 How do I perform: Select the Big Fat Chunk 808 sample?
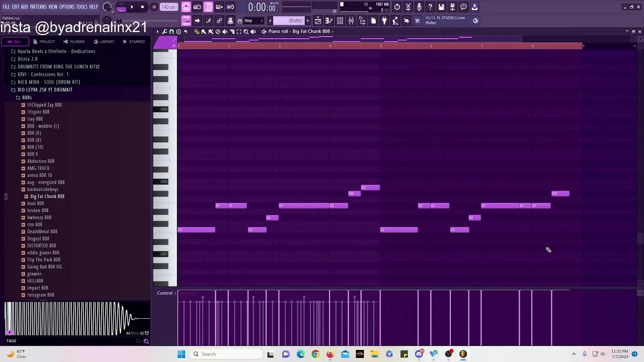click(x=45, y=197)
